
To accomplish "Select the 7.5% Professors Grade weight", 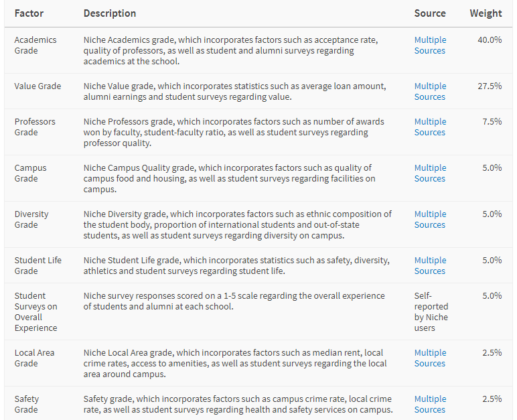I will 492,122.
